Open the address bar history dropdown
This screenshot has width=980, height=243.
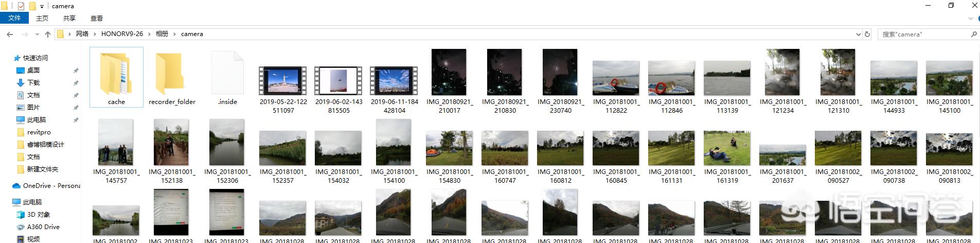tap(858, 34)
